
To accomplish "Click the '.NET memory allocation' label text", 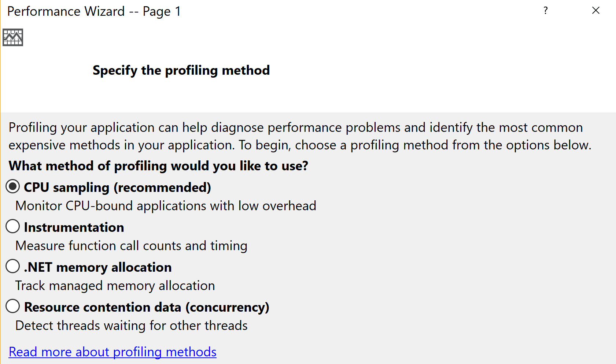I will point(98,267).
